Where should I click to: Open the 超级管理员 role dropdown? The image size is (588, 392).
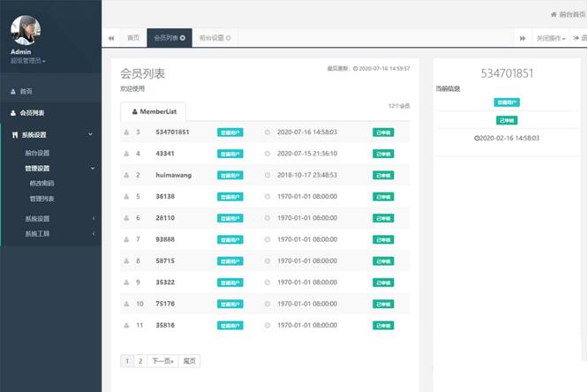(28, 61)
